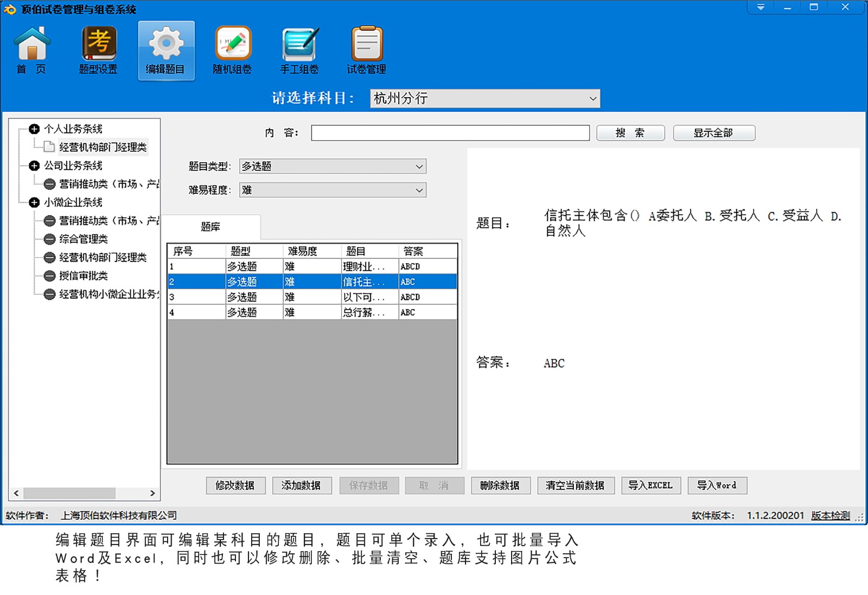
Task: Click the 内容 search input field
Action: [x=450, y=133]
